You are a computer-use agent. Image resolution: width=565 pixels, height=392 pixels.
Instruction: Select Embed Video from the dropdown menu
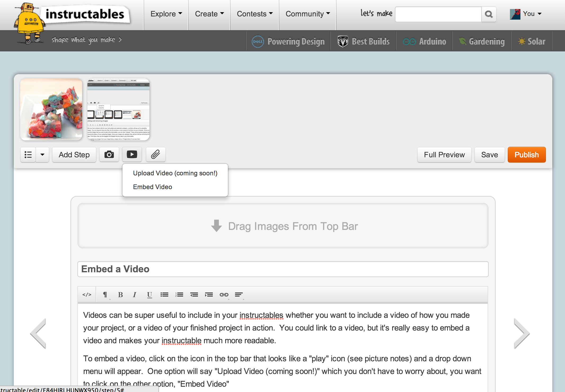pyautogui.click(x=152, y=187)
